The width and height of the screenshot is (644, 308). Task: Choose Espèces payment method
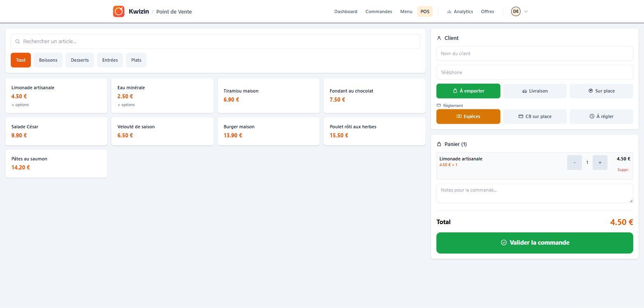point(468,116)
